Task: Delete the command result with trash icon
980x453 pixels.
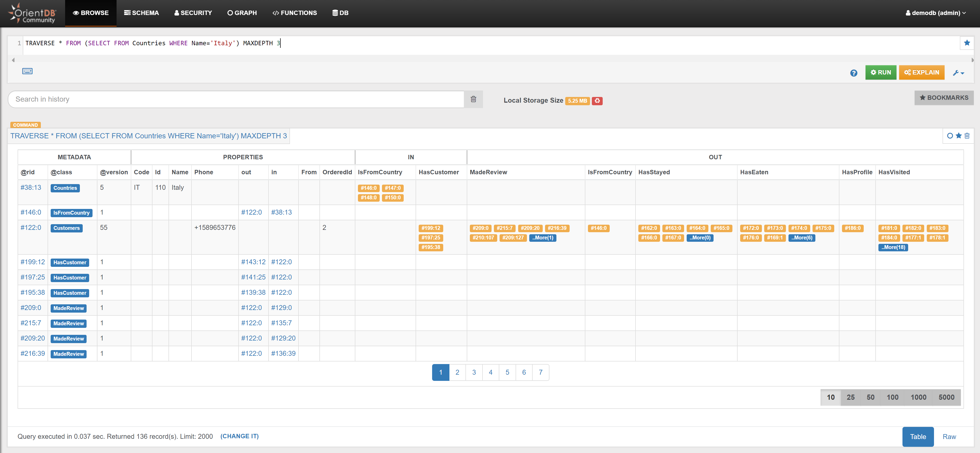Action: coord(967,136)
